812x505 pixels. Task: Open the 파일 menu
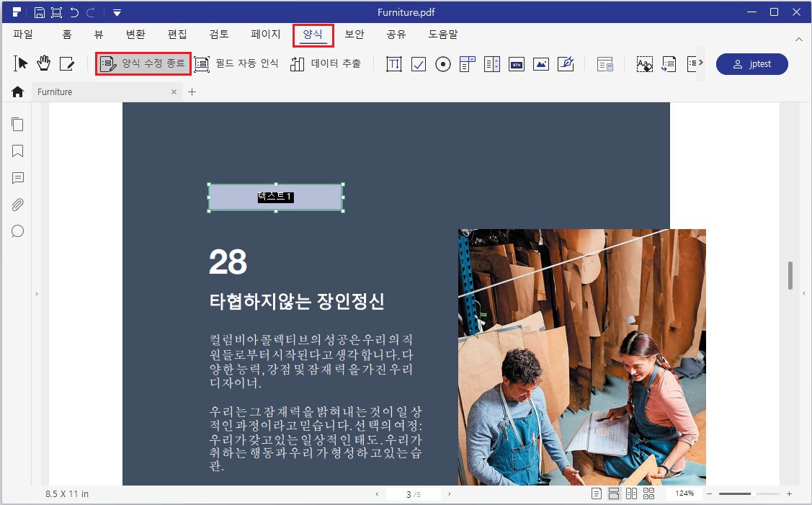pos(23,34)
